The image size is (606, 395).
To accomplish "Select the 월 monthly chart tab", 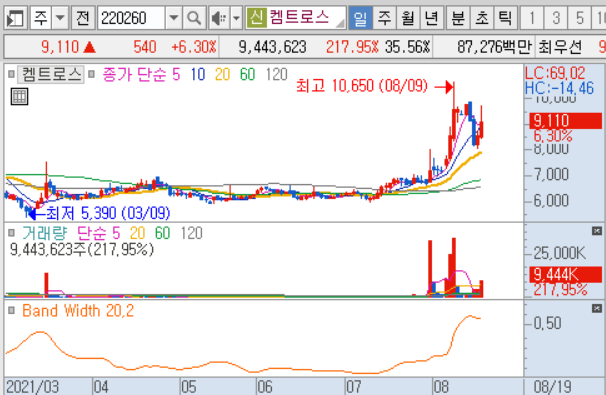I will [408, 18].
